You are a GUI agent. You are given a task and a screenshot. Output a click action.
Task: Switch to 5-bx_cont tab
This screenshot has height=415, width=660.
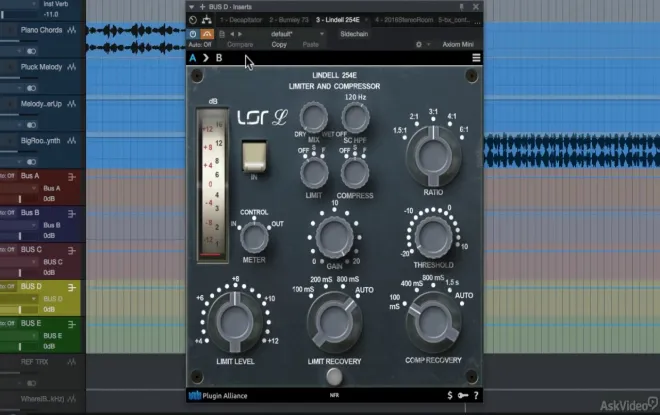pos(454,20)
